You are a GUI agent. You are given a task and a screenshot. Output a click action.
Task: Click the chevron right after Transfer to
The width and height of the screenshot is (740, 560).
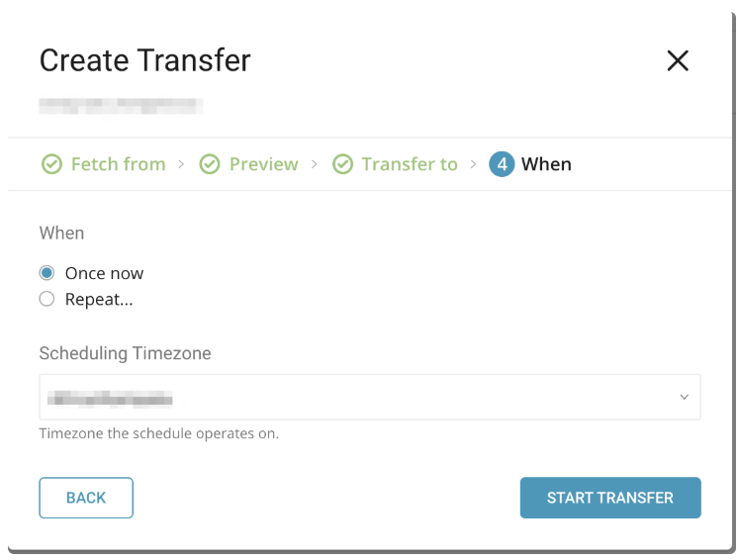tap(474, 164)
